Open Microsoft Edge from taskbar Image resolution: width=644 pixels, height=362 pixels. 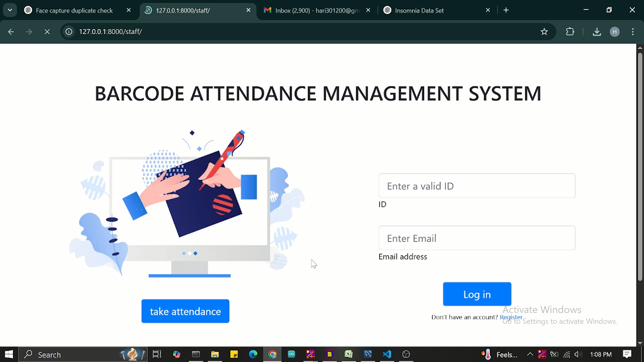pos(253,354)
